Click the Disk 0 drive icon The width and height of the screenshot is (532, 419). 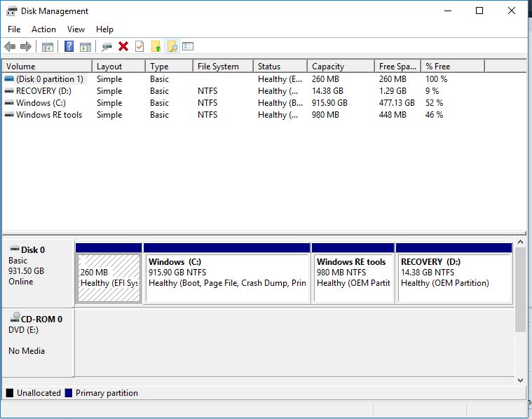click(15, 249)
